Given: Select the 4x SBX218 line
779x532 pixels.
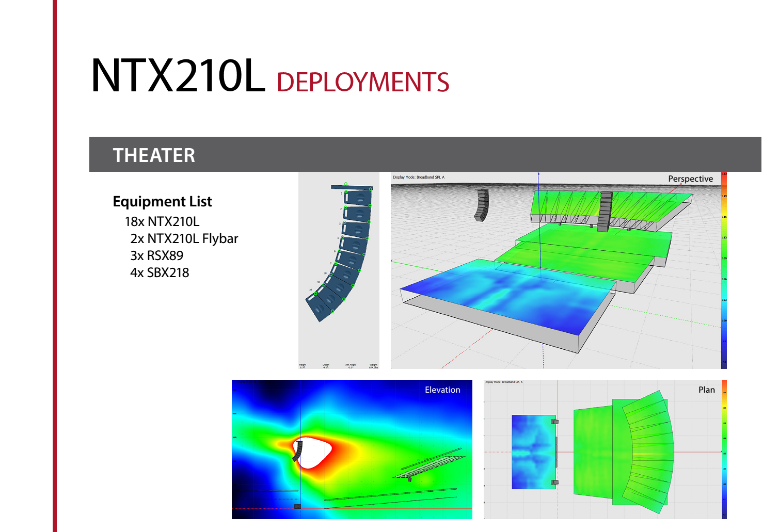Looking at the screenshot, I should coord(160,272).
